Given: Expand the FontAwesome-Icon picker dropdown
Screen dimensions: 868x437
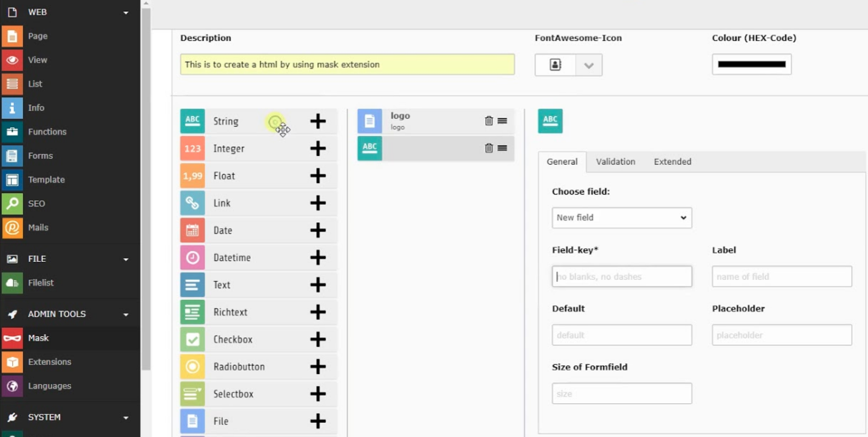Looking at the screenshot, I should pos(589,65).
